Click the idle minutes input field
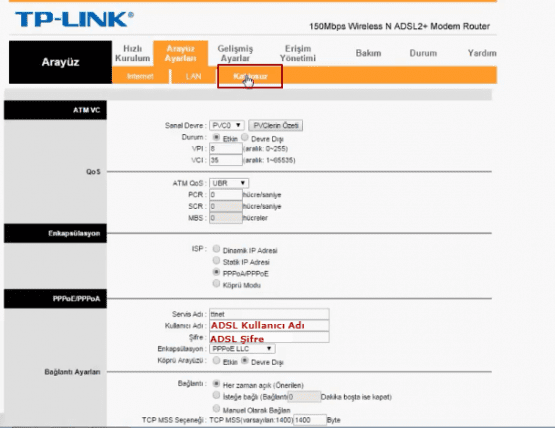Image resolution: width=555 pixels, height=428 pixels. (304, 397)
